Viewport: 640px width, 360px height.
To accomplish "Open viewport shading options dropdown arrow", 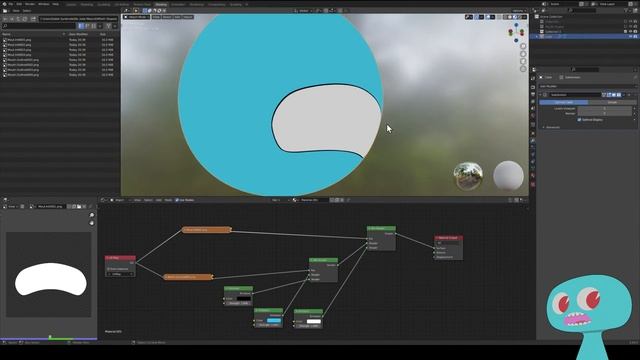I will pyautogui.click(x=525, y=17).
